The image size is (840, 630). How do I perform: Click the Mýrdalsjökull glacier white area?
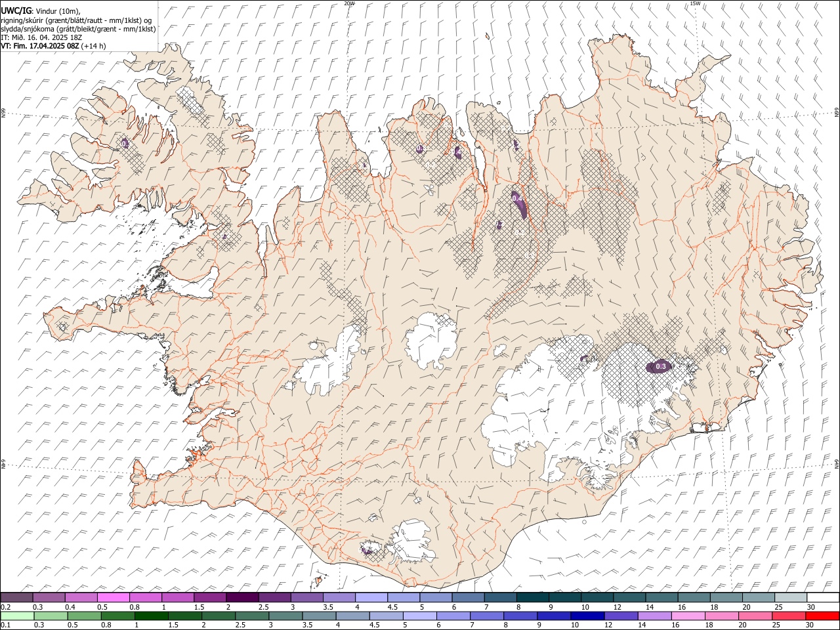411,542
